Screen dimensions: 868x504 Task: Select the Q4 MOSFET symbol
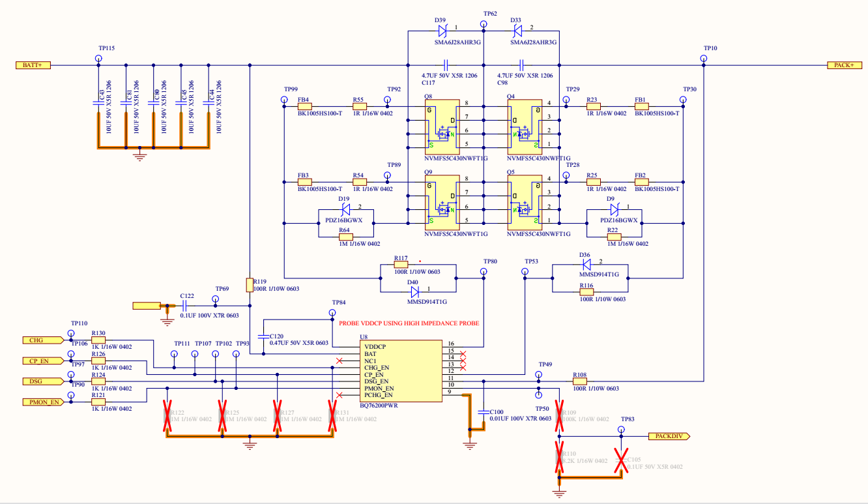[525, 126]
